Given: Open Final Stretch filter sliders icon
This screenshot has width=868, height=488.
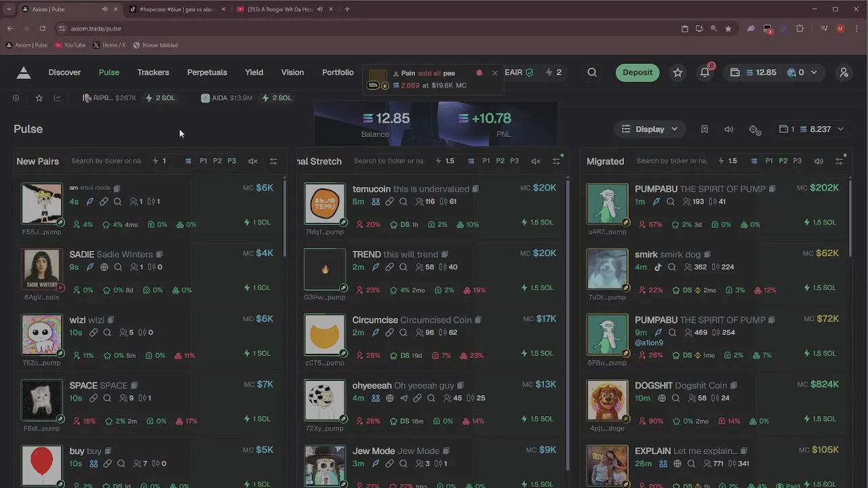Looking at the screenshot, I should point(556,161).
